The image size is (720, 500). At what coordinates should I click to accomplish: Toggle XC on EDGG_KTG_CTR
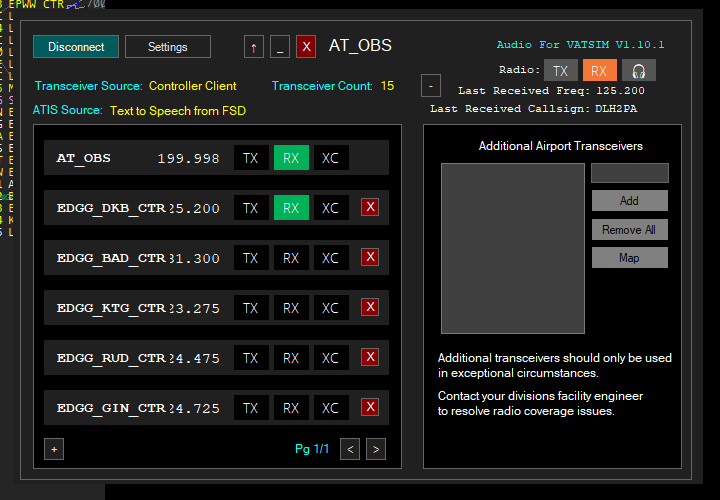tap(330, 308)
